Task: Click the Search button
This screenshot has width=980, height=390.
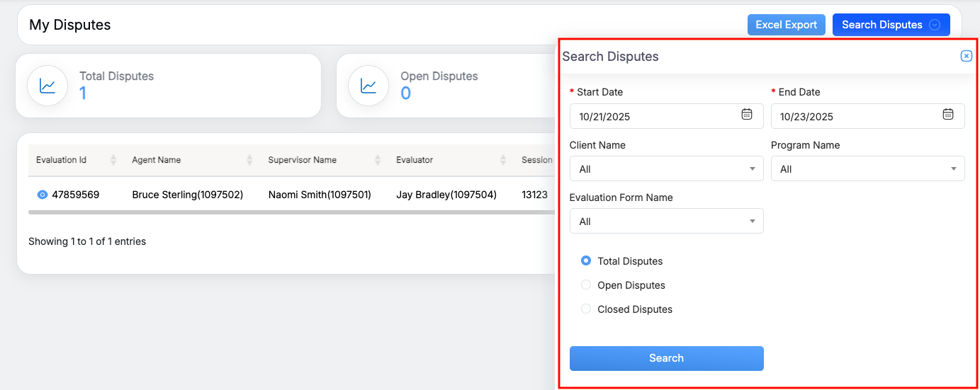Action: 666,358
